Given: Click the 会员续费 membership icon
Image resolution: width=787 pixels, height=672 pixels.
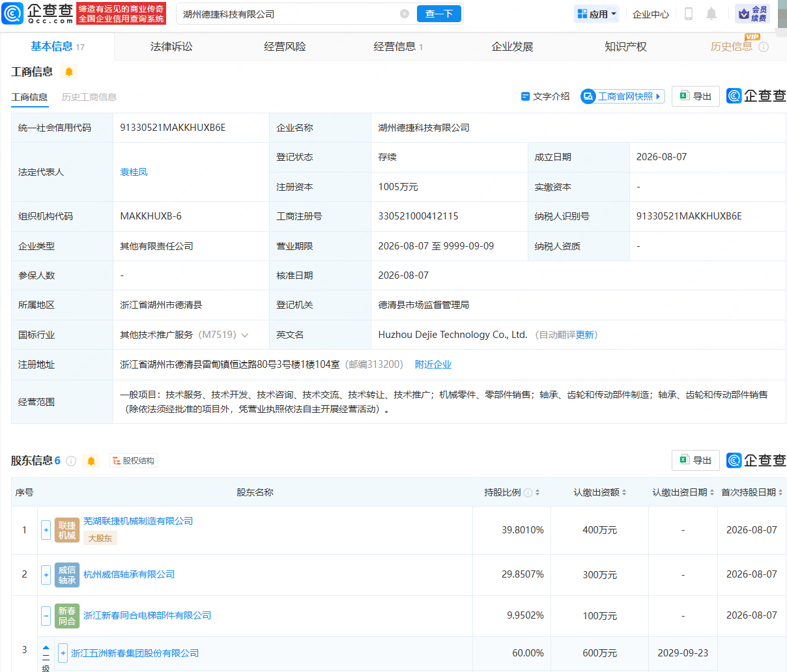Looking at the screenshot, I should 752,14.
